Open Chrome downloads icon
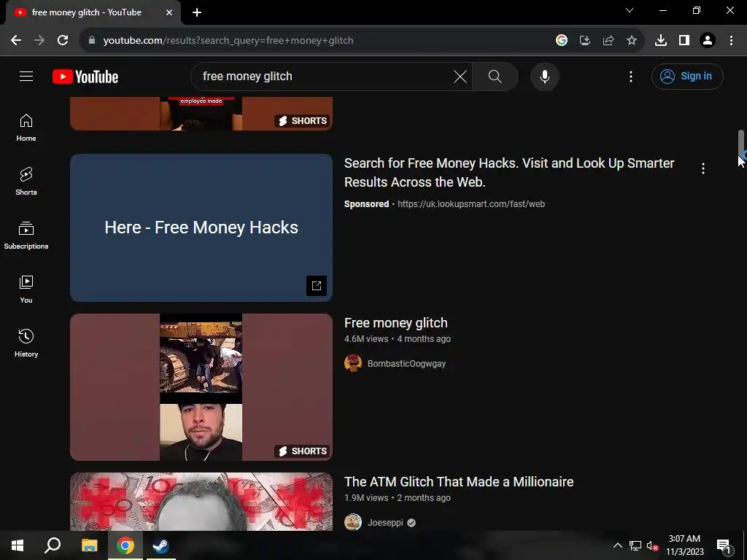Screen dimensions: 747x560 click(661, 40)
